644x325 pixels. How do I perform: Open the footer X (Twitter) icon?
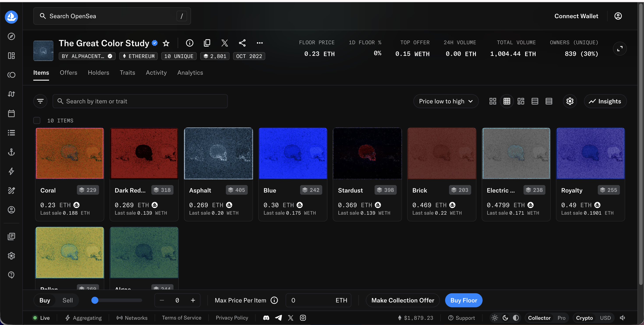pos(290,318)
